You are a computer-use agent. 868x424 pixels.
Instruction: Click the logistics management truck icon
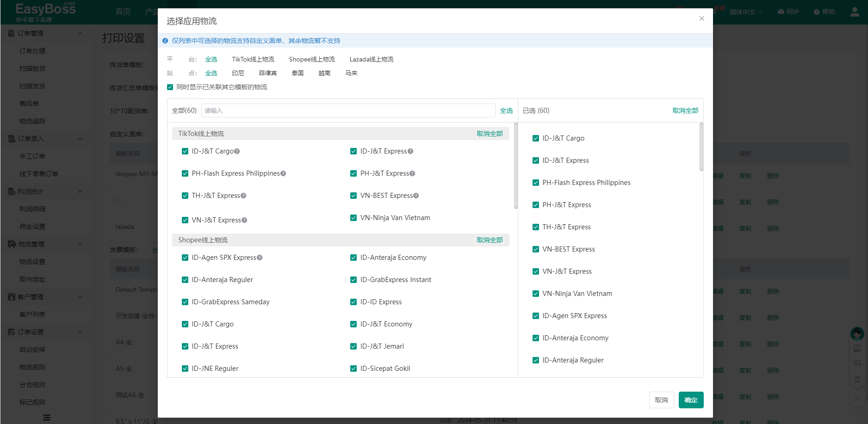click(x=12, y=244)
